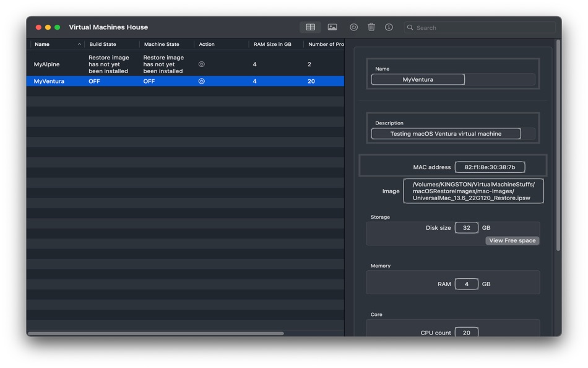Minimize window with yellow button
This screenshot has width=588, height=368.
48,27
